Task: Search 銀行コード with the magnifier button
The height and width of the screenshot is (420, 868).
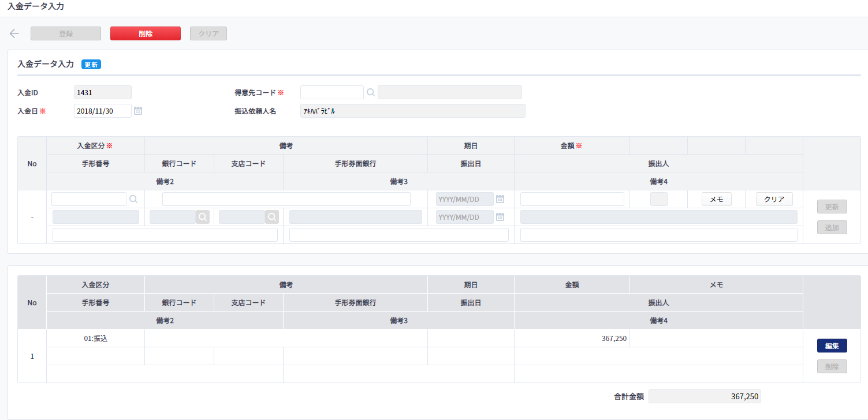Action: tap(203, 217)
